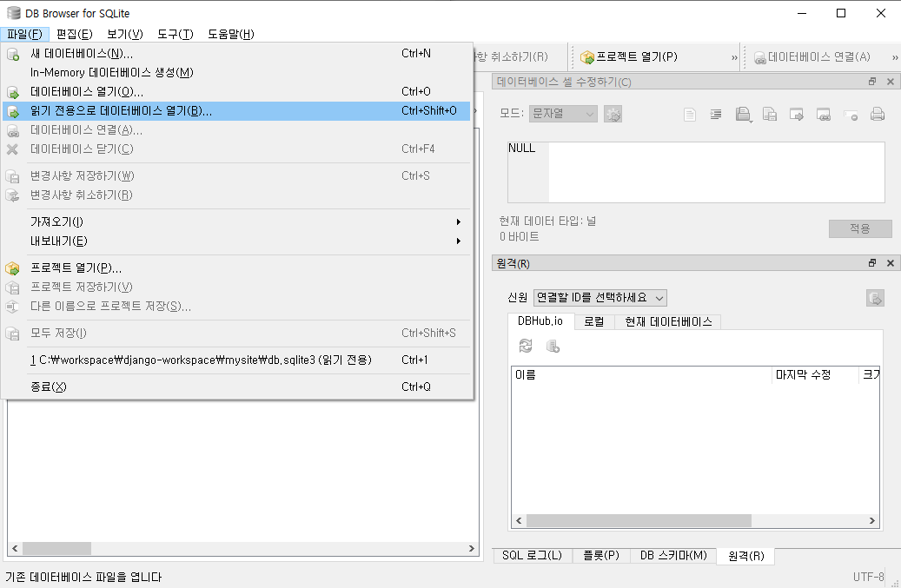Screen dimensions: 901x588
Task: Click the 프로젝트 저장하기 icon in menu
Action: [13, 287]
